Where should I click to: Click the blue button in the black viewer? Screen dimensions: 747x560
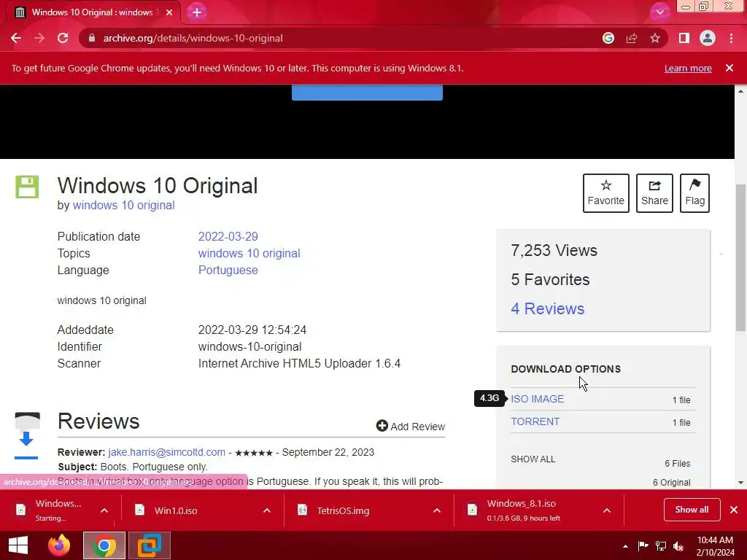point(367,93)
